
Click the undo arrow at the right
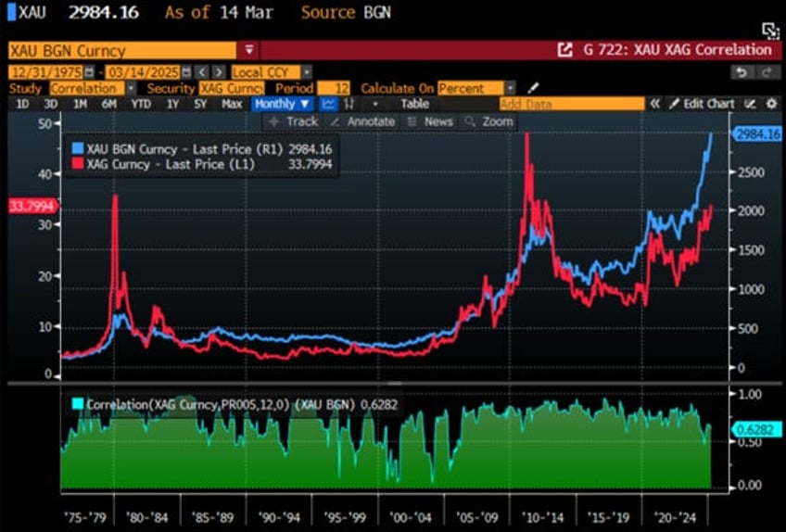(x=742, y=72)
